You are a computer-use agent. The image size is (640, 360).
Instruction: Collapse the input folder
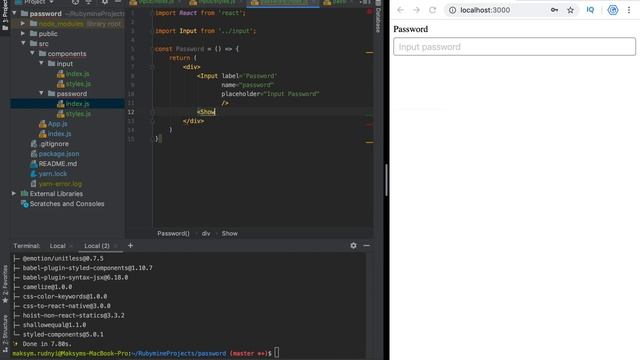pyautogui.click(x=41, y=63)
